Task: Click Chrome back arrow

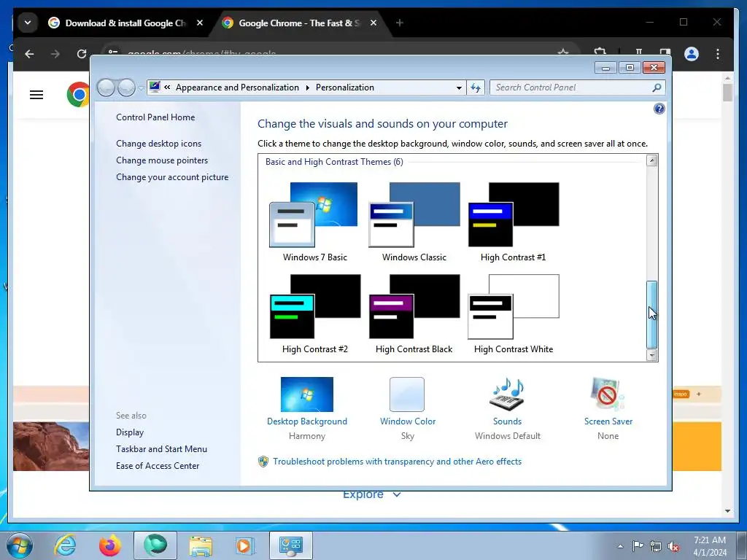Action: (x=29, y=54)
